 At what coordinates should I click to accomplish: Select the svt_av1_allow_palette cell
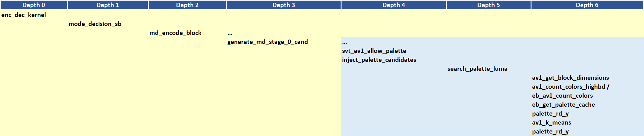374,51
